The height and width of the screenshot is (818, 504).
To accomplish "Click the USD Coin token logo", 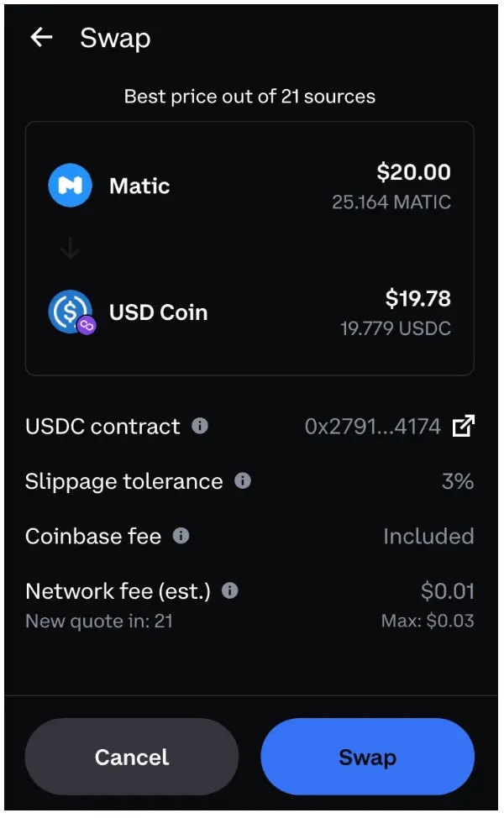I will 69,312.
